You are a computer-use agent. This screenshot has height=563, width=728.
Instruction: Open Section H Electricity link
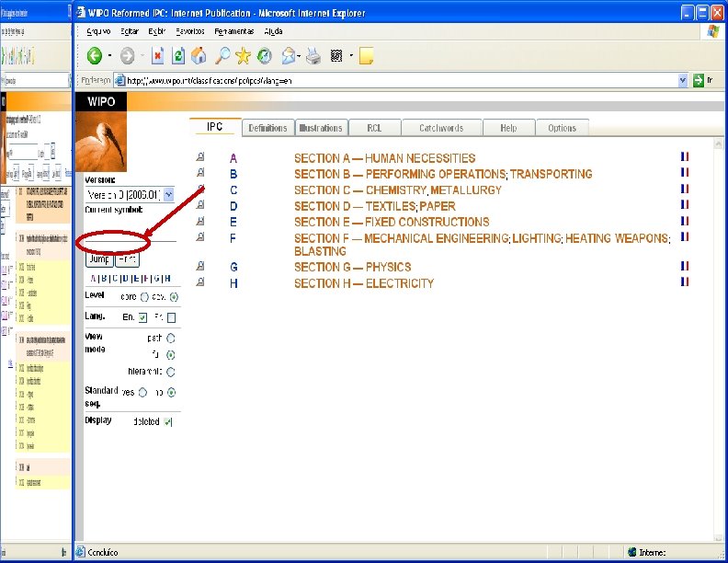[363, 283]
